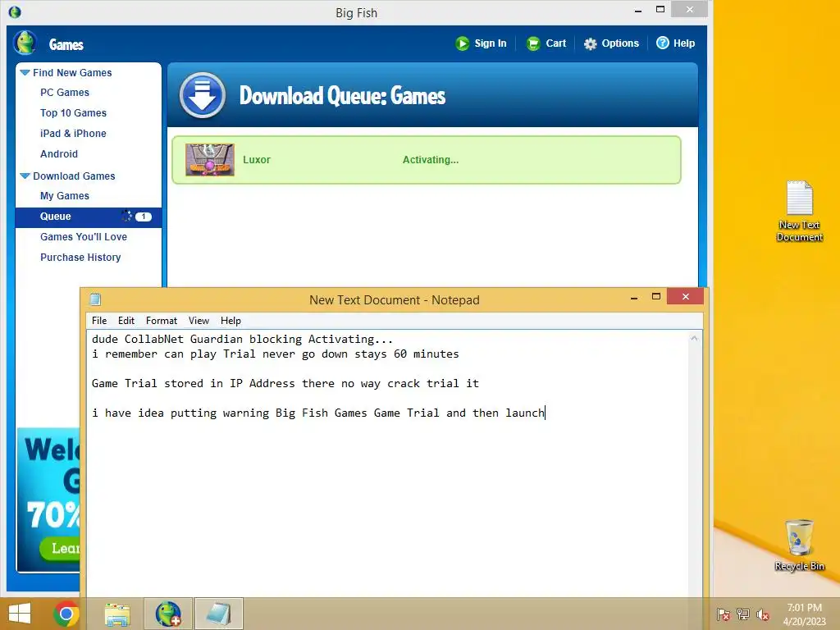Switch to Notepad in the taskbar
This screenshot has width=840, height=630.
[218, 614]
